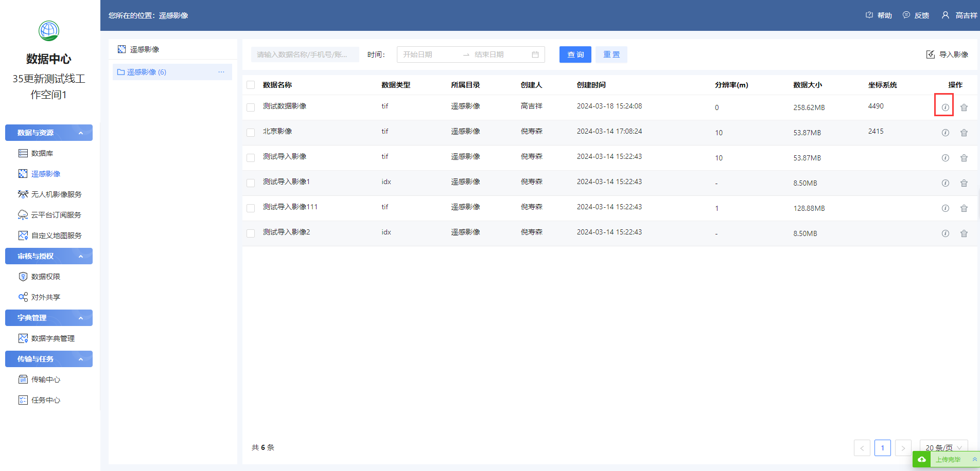Check the 测试导入影像 row checkbox
The image size is (980, 471).
click(x=251, y=158)
